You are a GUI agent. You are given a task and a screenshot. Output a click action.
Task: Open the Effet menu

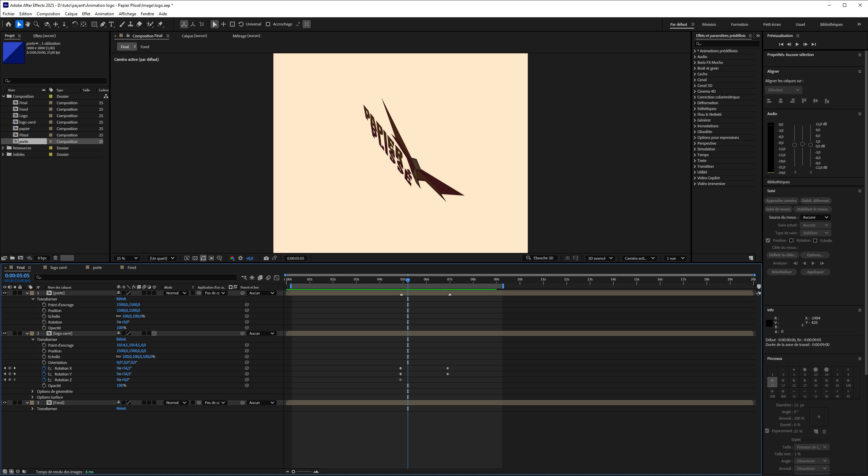coord(86,14)
